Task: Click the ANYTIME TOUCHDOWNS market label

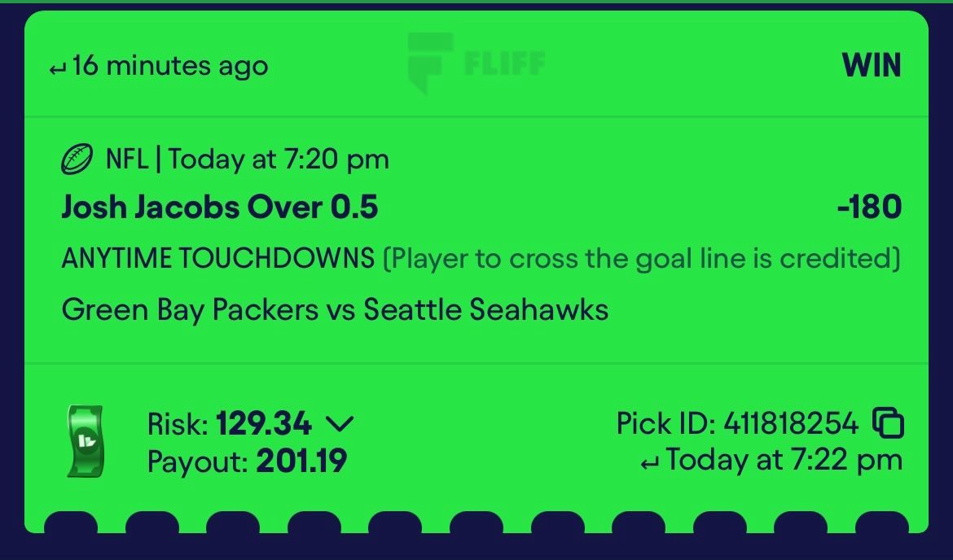Action: (x=217, y=258)
